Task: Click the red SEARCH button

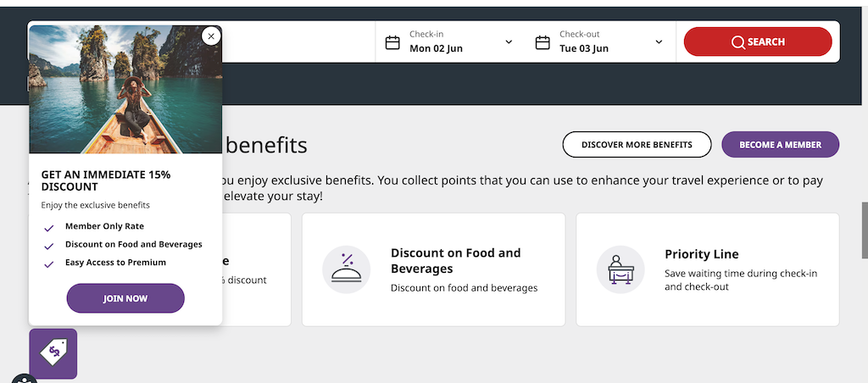Action: click(x=758, y=42)
